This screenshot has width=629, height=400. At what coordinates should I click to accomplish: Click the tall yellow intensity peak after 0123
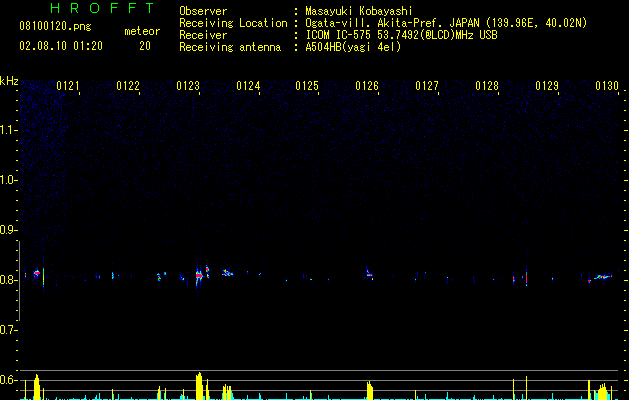click(x=199, y=386)
